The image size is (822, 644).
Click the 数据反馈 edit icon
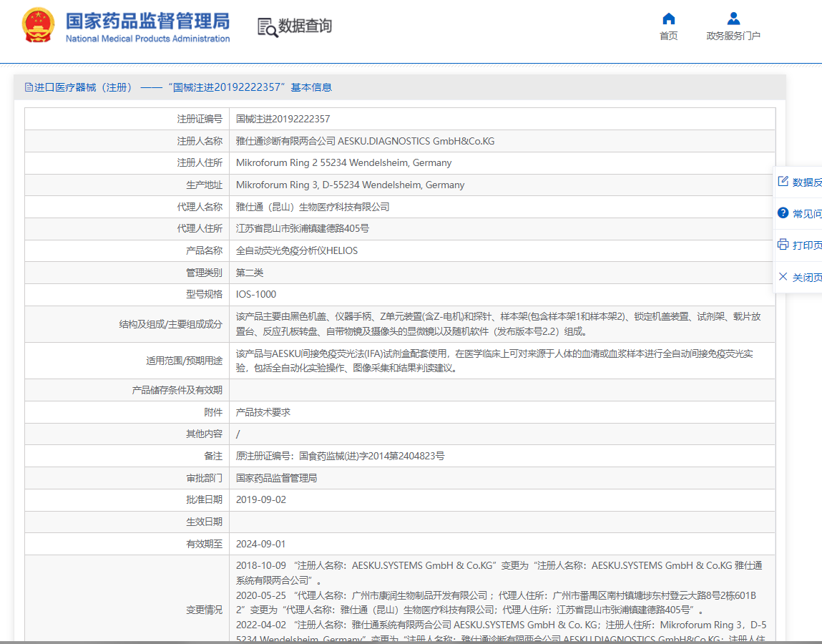[783, 182]
